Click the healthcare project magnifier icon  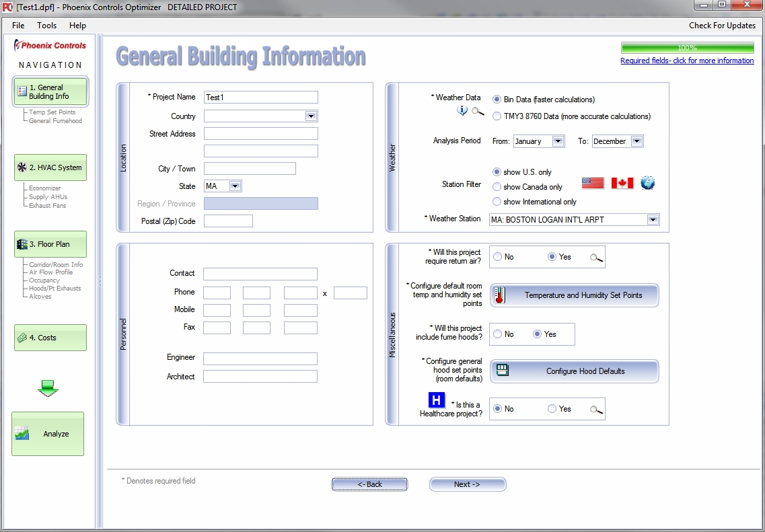pos(596,410)
